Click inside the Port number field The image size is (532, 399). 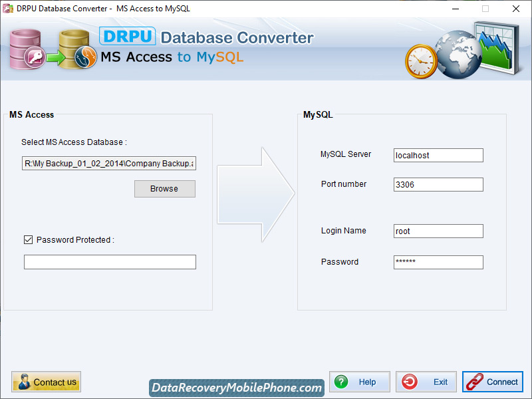(438, 184)
